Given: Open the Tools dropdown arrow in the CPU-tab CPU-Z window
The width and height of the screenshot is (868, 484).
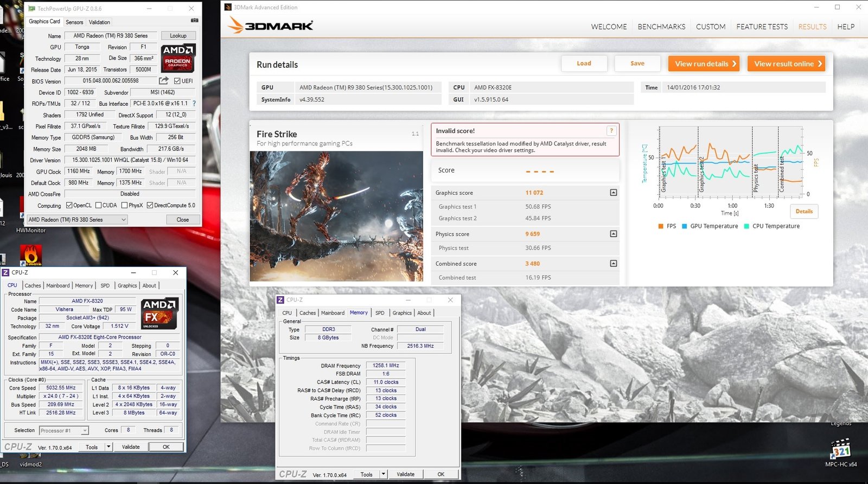Looking at the screenshot, I should 108,447.
